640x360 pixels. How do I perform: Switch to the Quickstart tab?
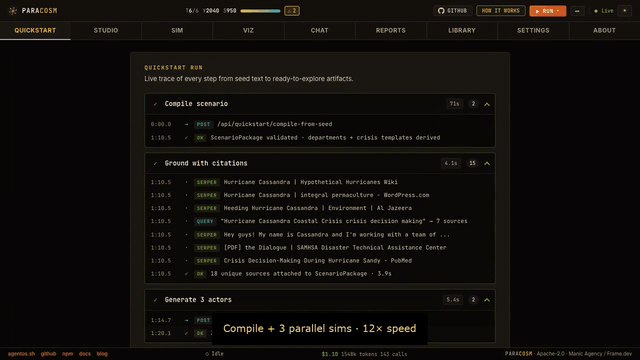pos(35,31)
